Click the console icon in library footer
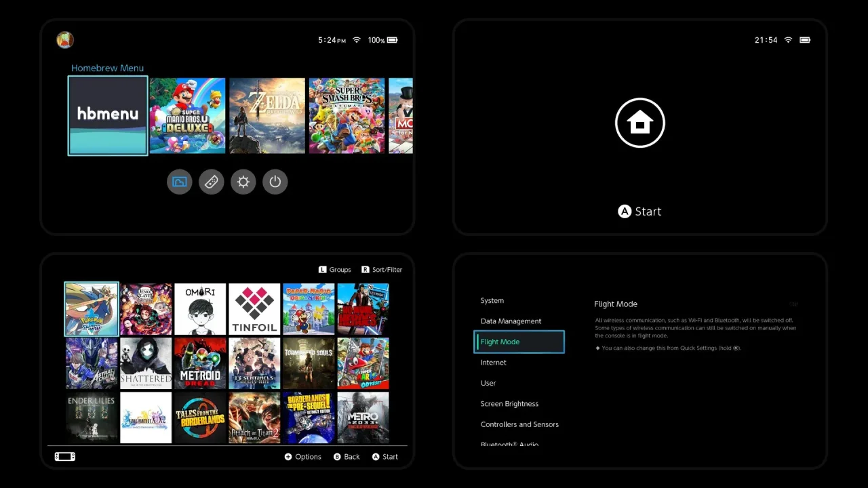Image resolution: width=868 pixels, height=488 pixels. [x=65, y=457]
